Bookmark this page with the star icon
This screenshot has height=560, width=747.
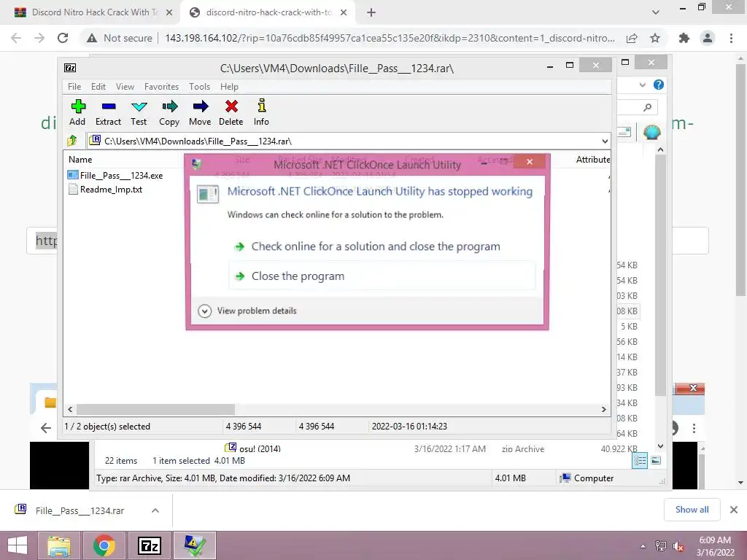coord(655,38)
